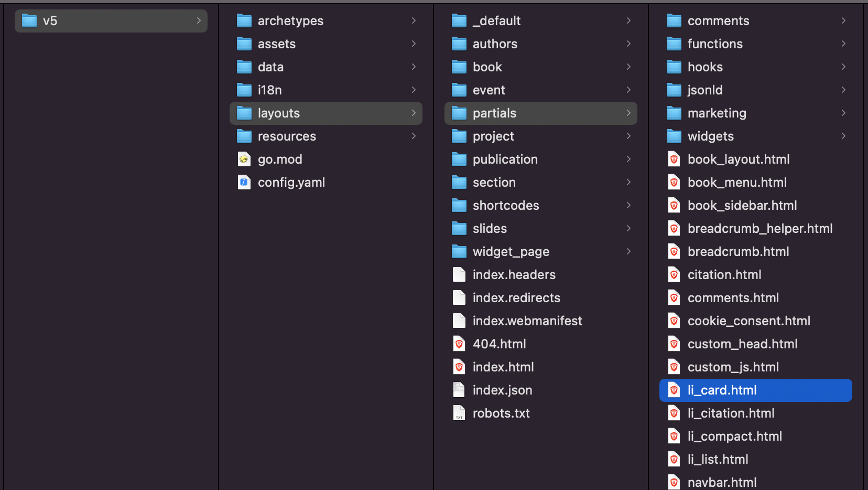This screenshot has width=868, height=490.
Task: Click the comments folder icon
Action: coord(674,21)
